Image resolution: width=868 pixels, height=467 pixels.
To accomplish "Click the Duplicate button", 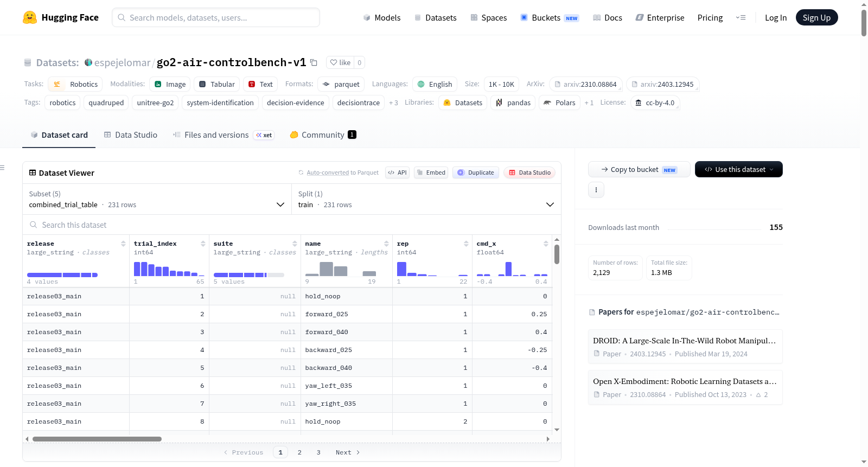I will click(476, 172).
